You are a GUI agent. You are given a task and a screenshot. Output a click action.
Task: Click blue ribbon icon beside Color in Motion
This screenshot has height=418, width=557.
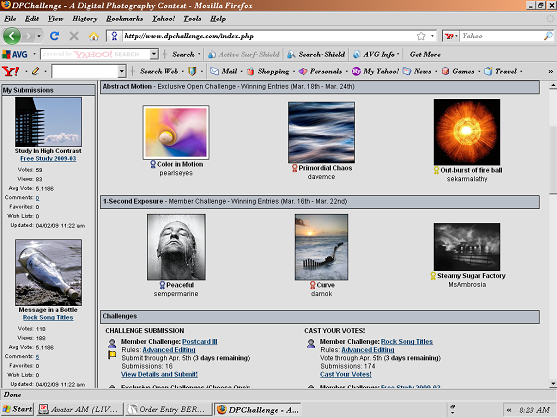(x=153, y=164)
